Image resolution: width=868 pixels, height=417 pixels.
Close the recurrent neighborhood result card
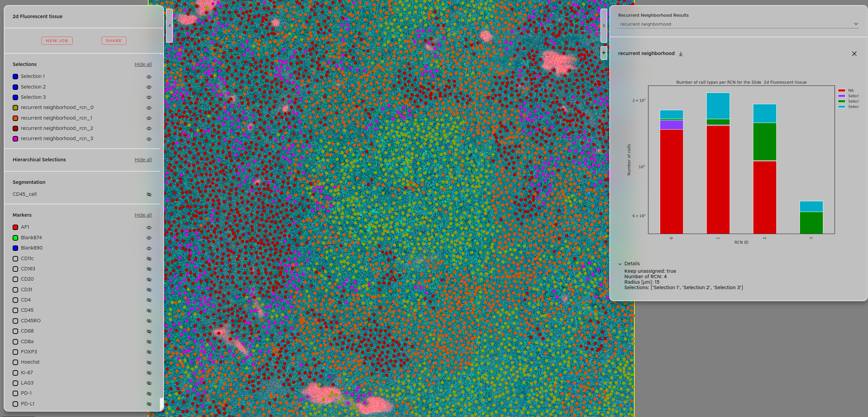tap(854, 54)
